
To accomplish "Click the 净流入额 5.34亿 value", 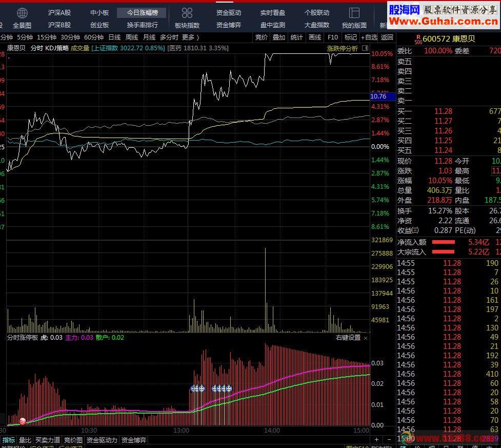I will 478,242.
